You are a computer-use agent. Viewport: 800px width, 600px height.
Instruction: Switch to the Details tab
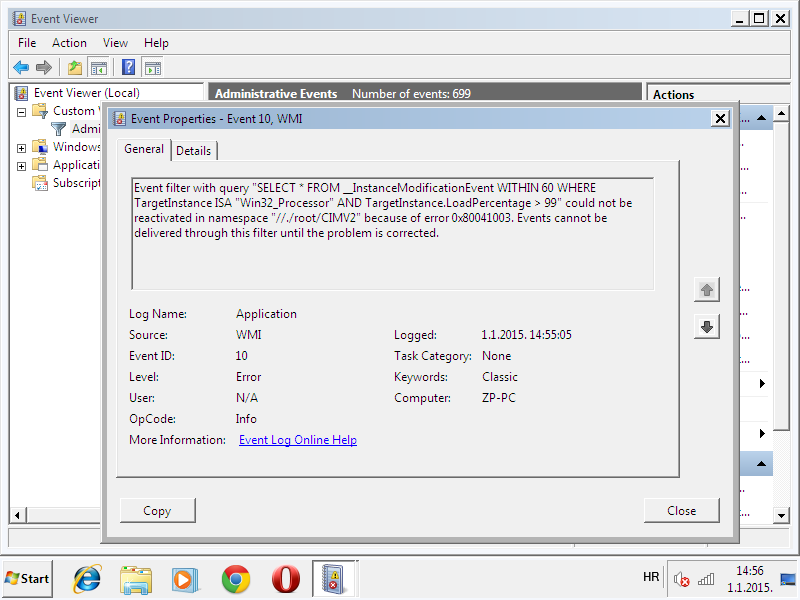coord(194,150)
